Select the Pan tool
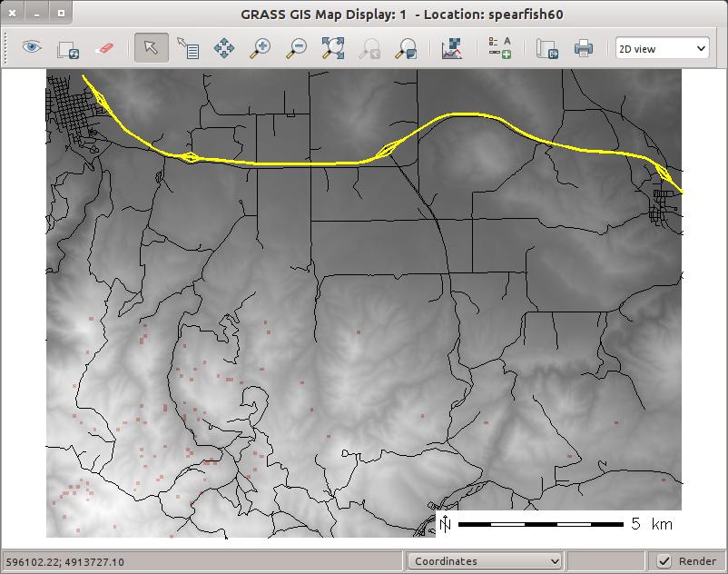 (x=224, y=48)
